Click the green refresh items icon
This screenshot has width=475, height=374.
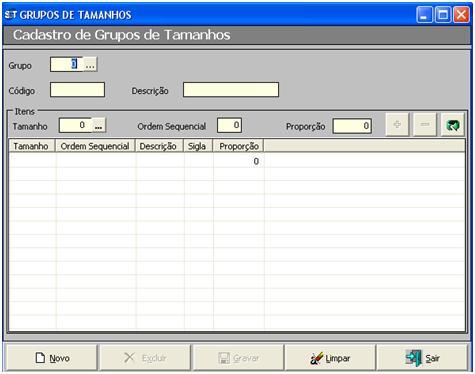click(452, 125)
